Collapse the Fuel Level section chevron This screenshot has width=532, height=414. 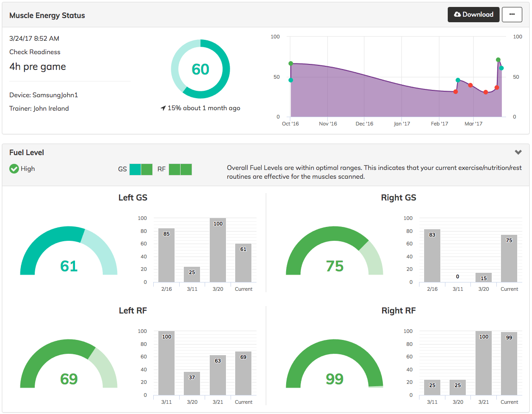(518, 152)
